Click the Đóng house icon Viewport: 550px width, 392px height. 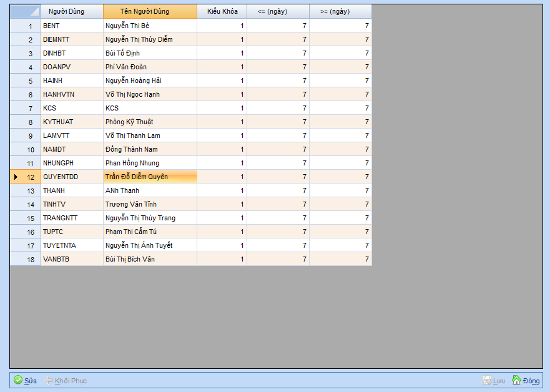tap(516, 380)
